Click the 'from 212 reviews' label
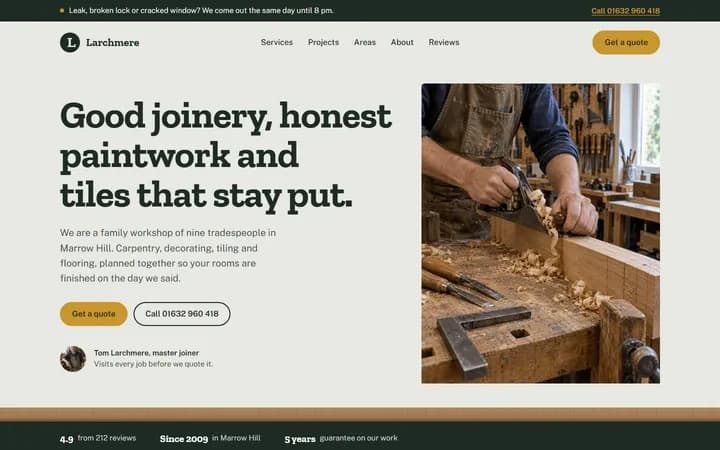Viewport: 720px width, 450px height. click(107, 438)
